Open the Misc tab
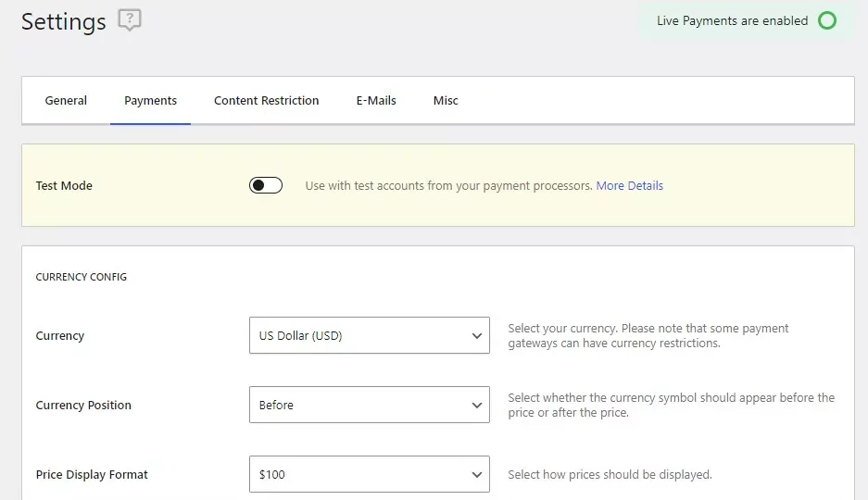Screen dimensions: 868x500 coord(446,101)
